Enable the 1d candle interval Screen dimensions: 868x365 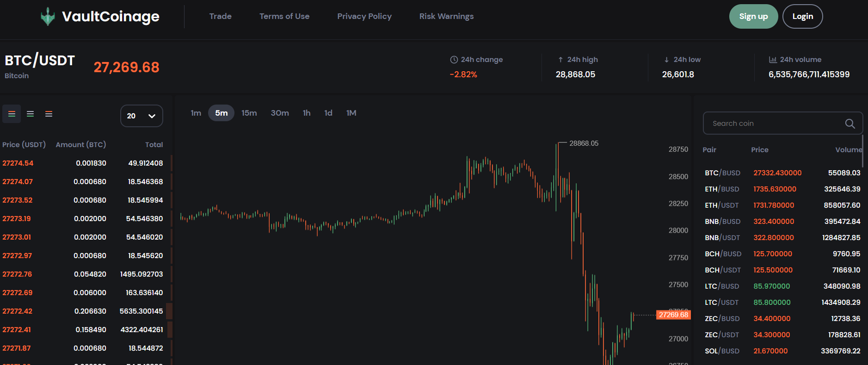click(x=328, y=112)
